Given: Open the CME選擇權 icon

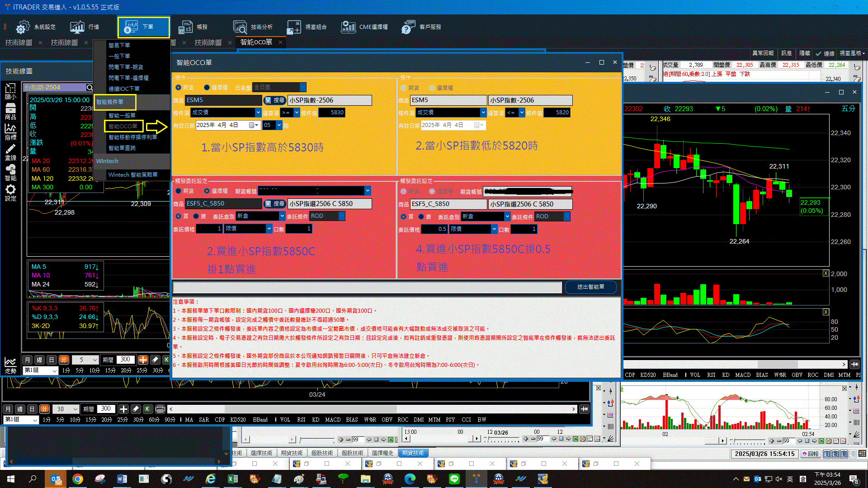Looking at the screenshot, I should [x=348, y=27].
